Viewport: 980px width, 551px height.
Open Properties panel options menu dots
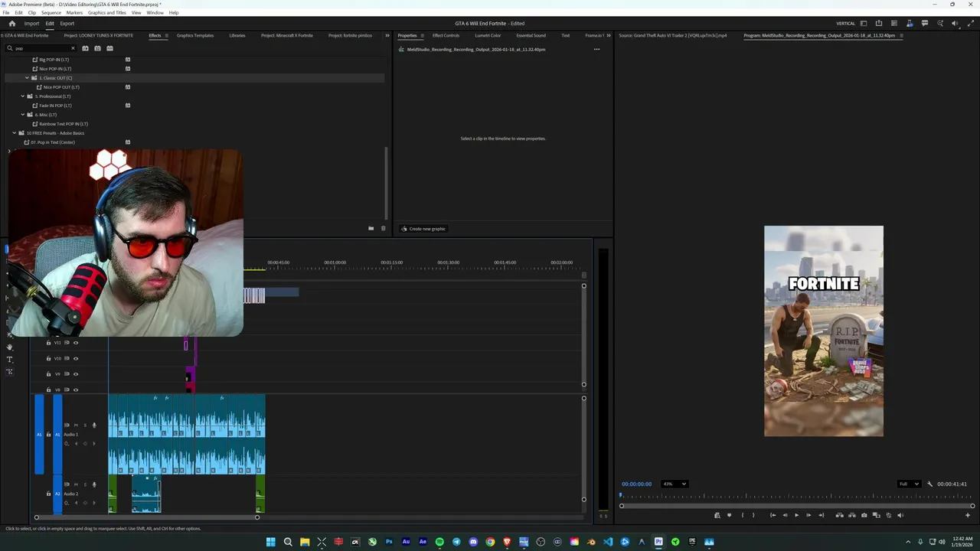click(x=596, y=49)
